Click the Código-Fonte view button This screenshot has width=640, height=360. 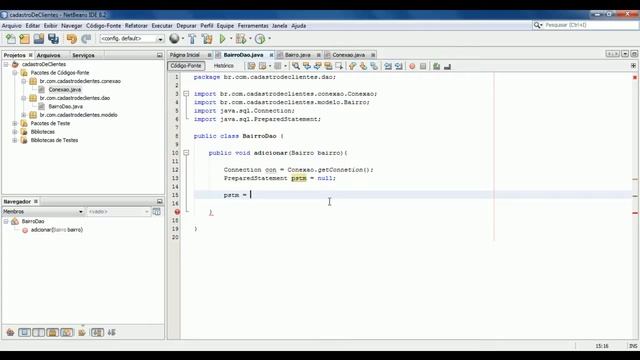tap(186, 66)
